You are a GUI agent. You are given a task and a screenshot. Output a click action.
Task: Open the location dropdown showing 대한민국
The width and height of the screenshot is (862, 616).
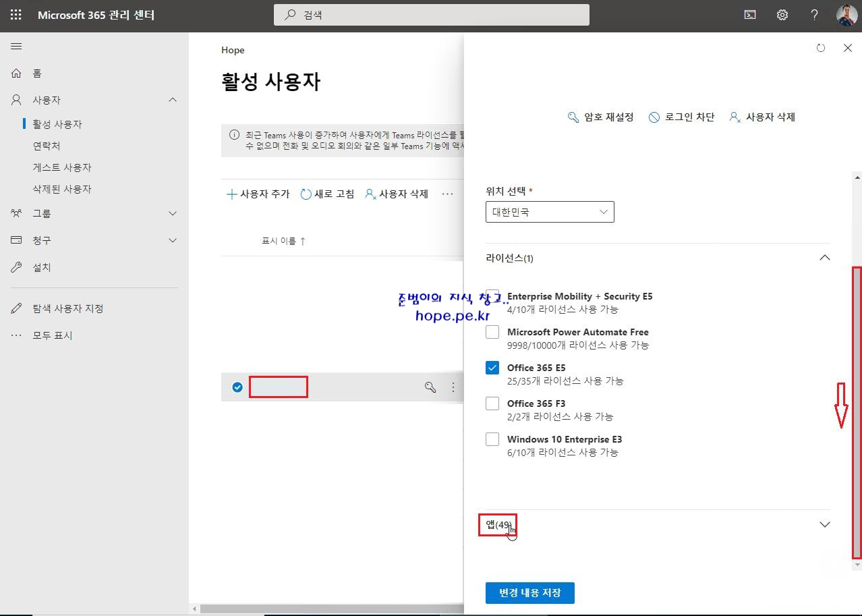point(550,212)
